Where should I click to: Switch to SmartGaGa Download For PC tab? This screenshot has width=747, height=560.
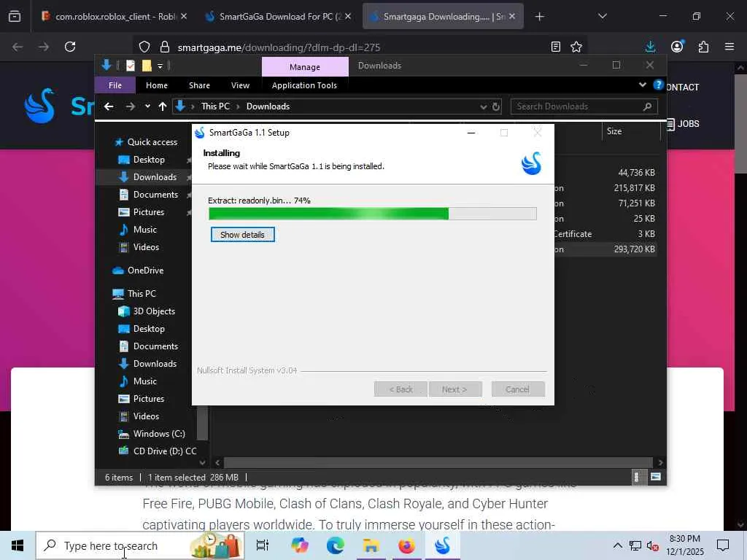279,17
